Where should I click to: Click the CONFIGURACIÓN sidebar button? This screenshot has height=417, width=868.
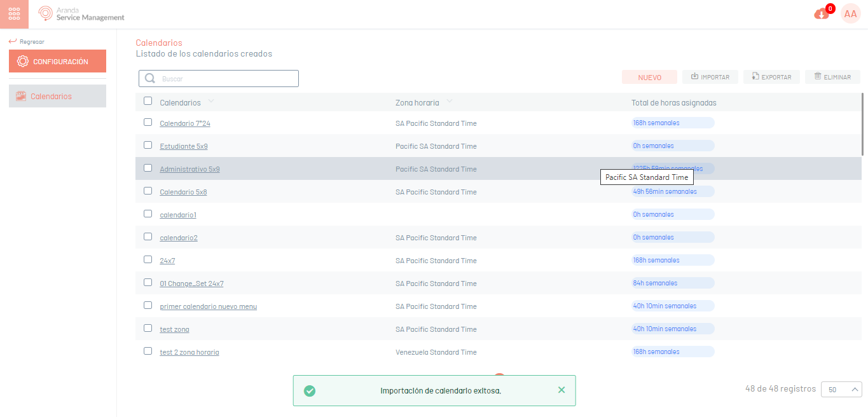click(x=57, y=62)
